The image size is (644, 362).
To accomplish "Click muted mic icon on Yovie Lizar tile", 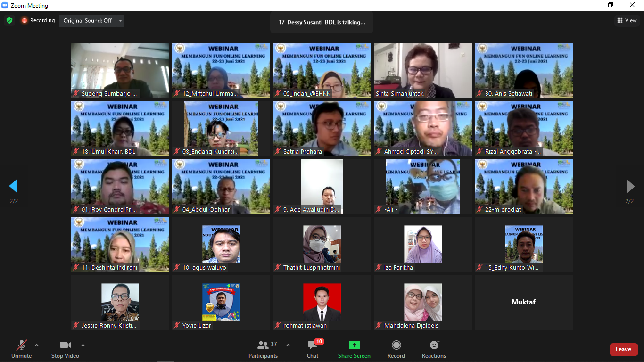I will [x=177, y=326].
